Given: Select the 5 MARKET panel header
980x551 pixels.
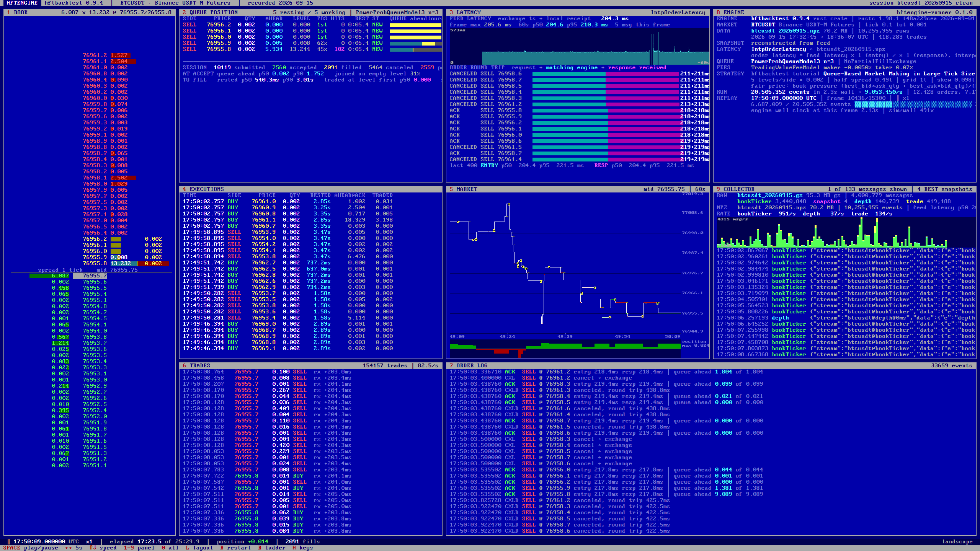Looking at the screenshot, I should click(578, 189).
